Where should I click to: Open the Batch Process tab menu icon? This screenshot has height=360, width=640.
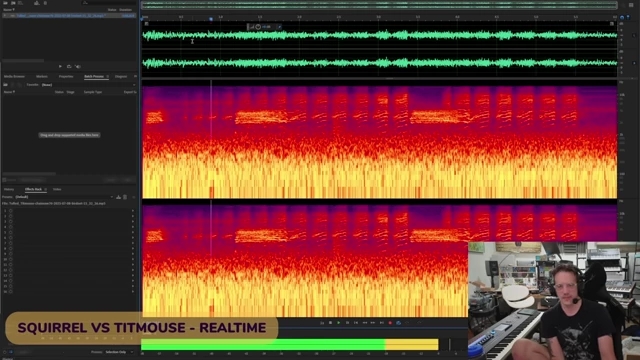(107, 76)
